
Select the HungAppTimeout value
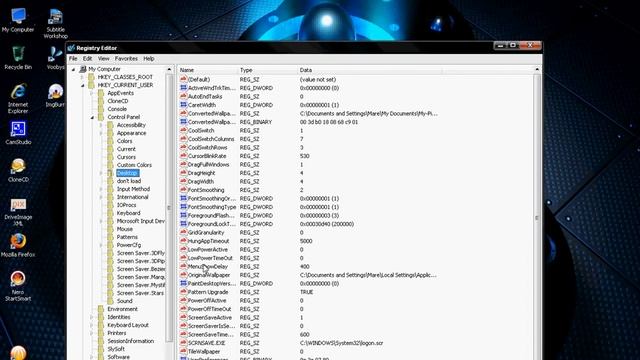[x=209, y=241]
